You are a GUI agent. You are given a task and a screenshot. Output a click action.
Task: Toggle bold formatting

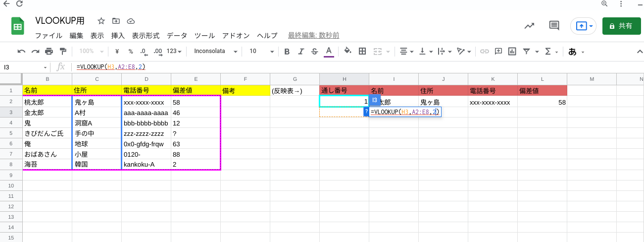pyautogui.click(x=287, y=51)
